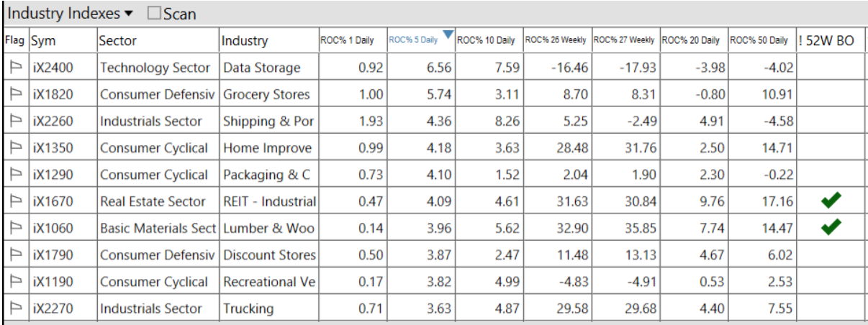Image resolution: width=868 pixels, height=325 pixels.
Task: Open the Industry Indexes dropdown
Action: pos(128,14)
